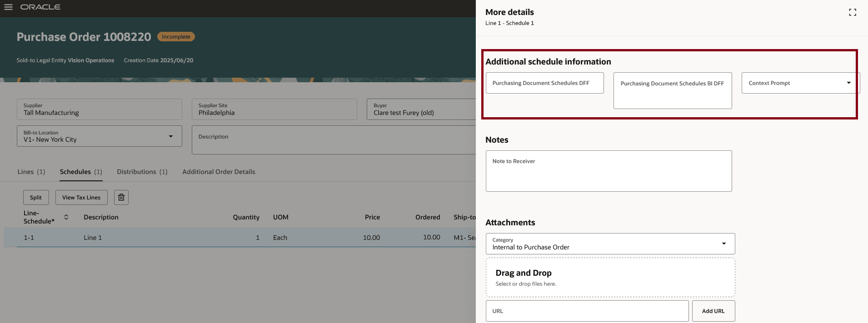Image resolution: width=868 pixels, height=323 pixels.
Task: Open the Distributions tab
Action: click(x=142, y=172)
